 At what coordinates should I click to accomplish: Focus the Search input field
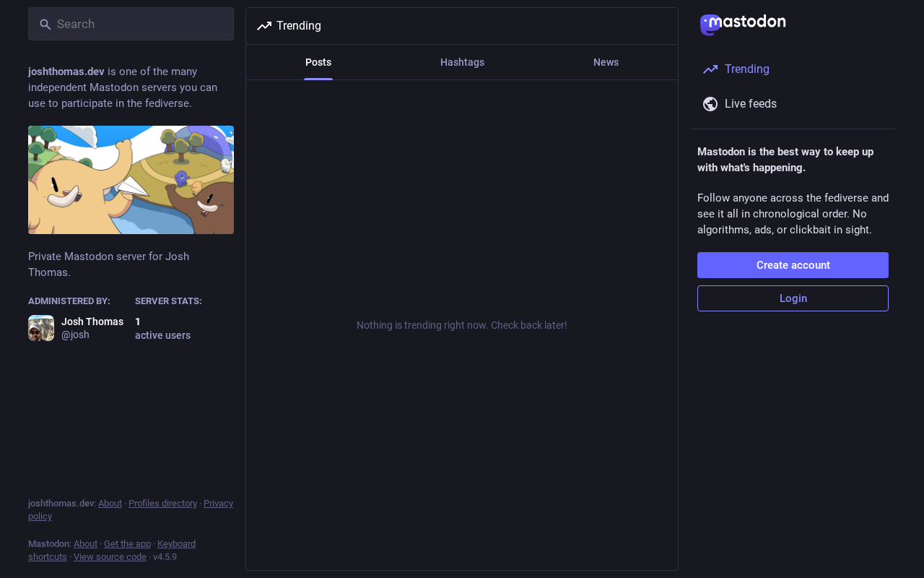(131, 24)
